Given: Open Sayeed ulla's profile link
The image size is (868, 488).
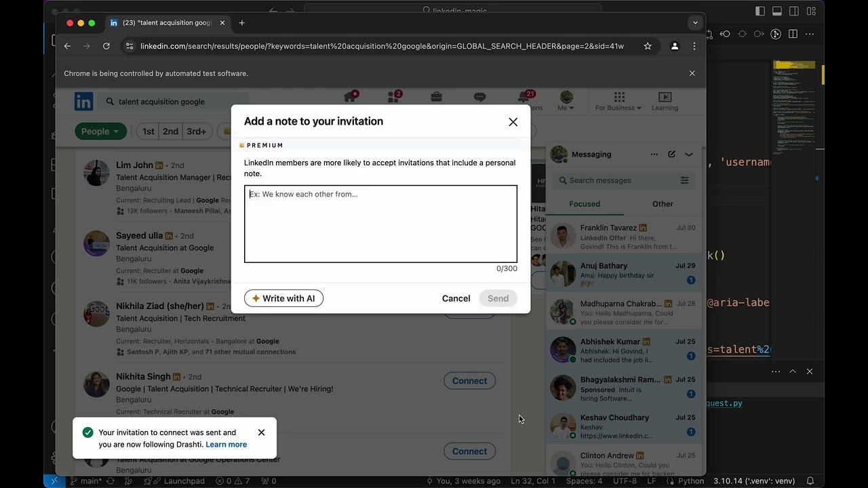Looking at the screenshot, I should pyautogui.click(x=139, y=235).
